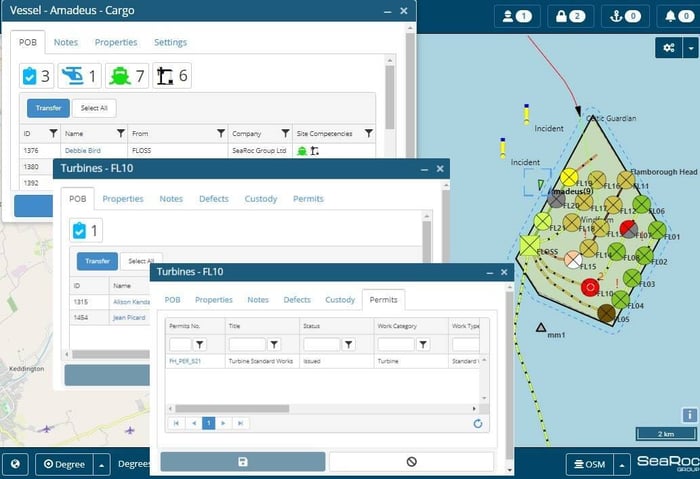
Task: Click Transfer button in Vessel Amadeus window
Action: pyautogui.click(x=48, y=108)
